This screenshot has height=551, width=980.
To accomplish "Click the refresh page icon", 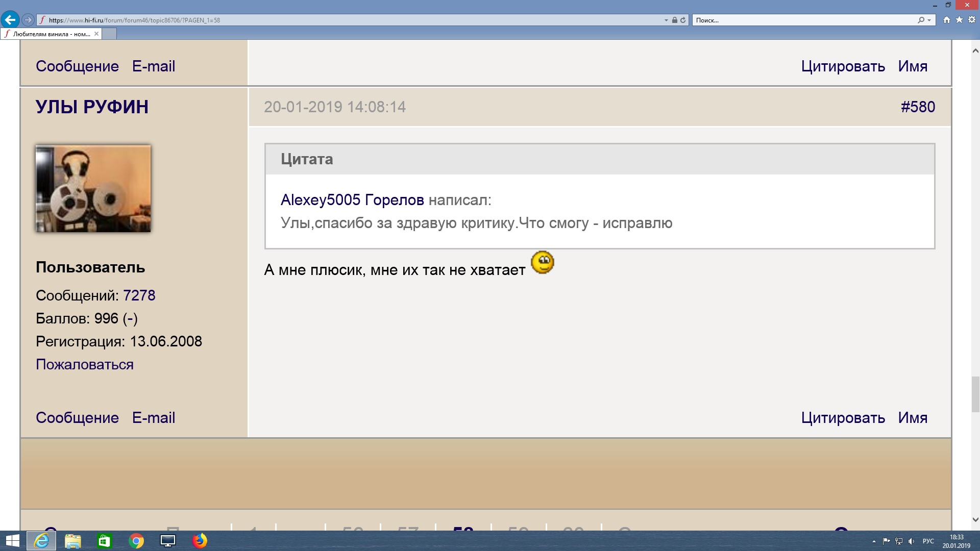I will click(x=683, y=20).
